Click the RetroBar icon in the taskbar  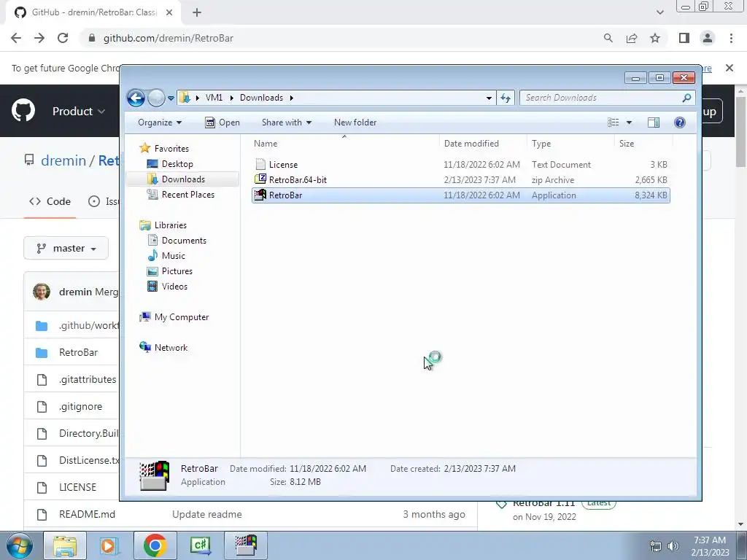(x=247, y=545)
